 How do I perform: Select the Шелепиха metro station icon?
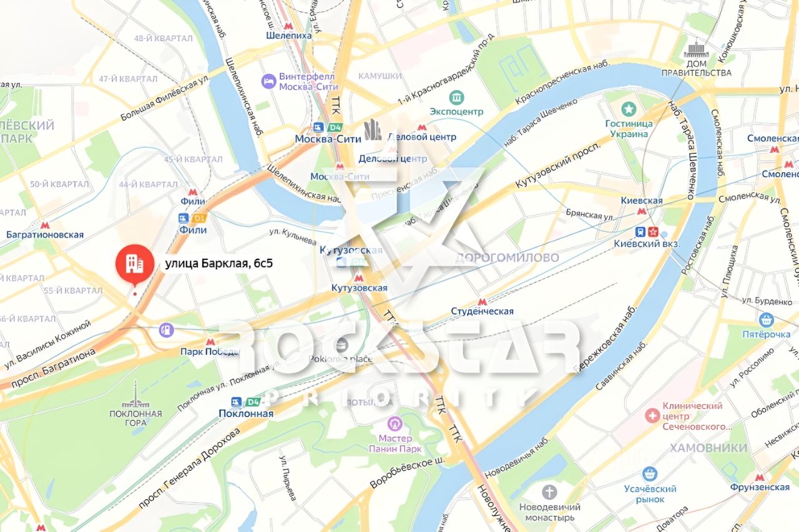288,26
